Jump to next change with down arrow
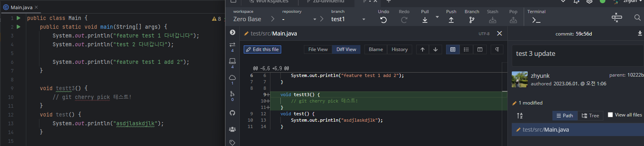644x146 pixels. [435, 49]
